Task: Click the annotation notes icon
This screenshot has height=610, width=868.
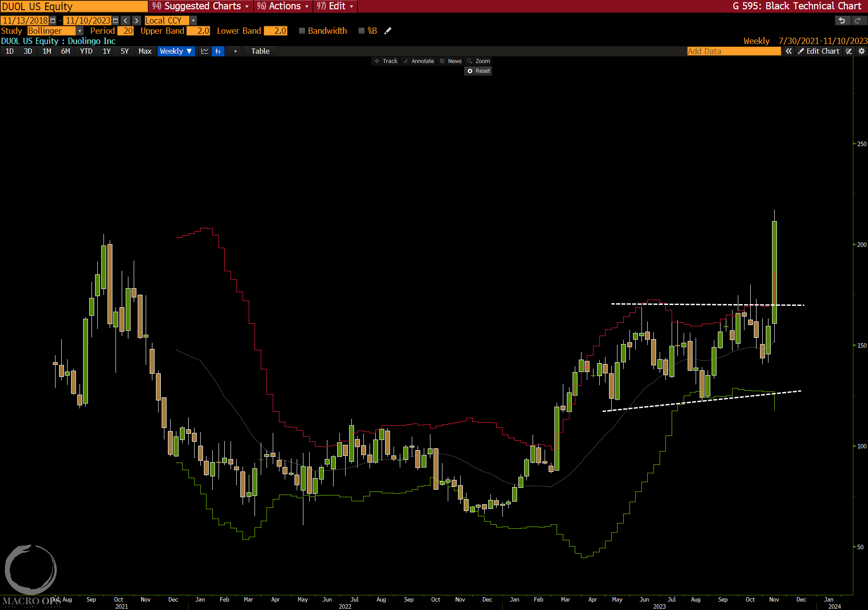Action: click(x=849, y=51)
